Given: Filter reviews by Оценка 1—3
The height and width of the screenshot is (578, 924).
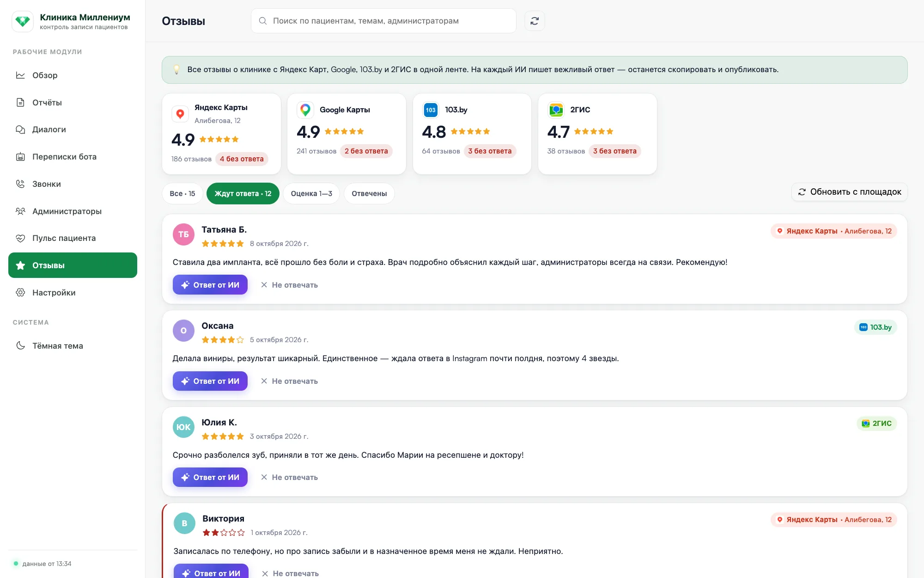Looking at the screenshot, I should coord(311,194).
